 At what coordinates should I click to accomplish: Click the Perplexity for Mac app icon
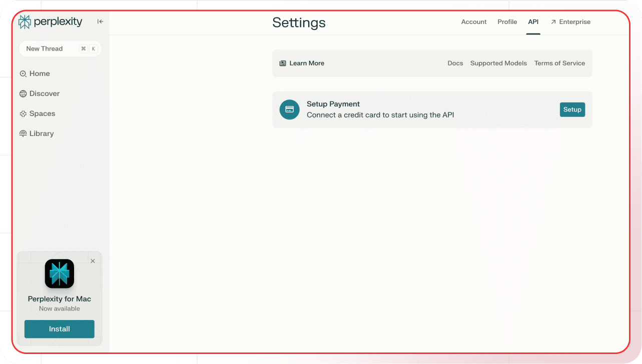(x=60, y=273)
